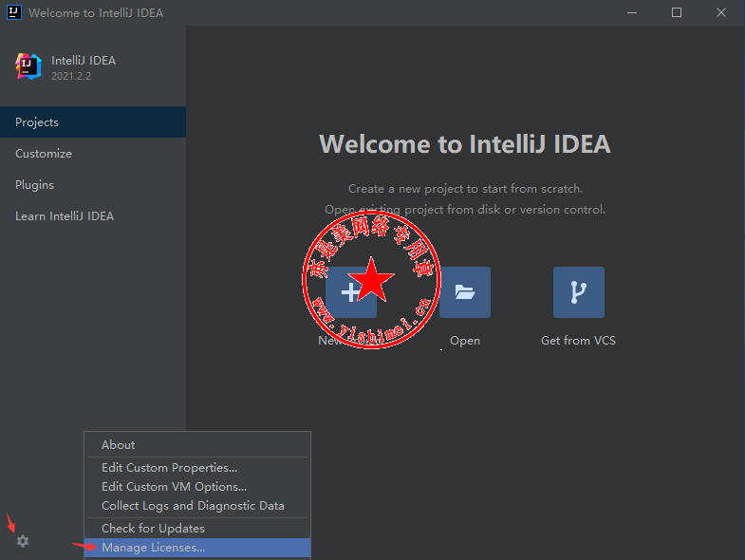Open the settings gear icon
The width and height of the screenshot is (745, 560).
[23, 541]
